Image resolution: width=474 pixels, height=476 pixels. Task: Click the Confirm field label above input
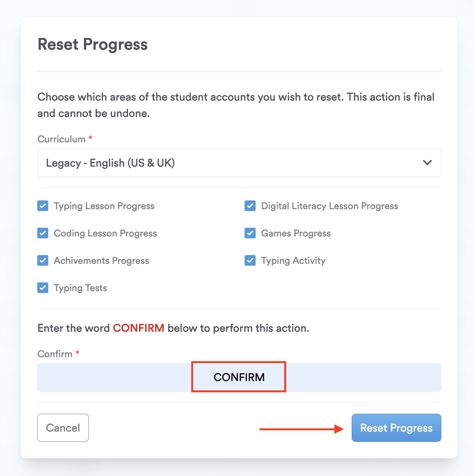coord(55,354)
